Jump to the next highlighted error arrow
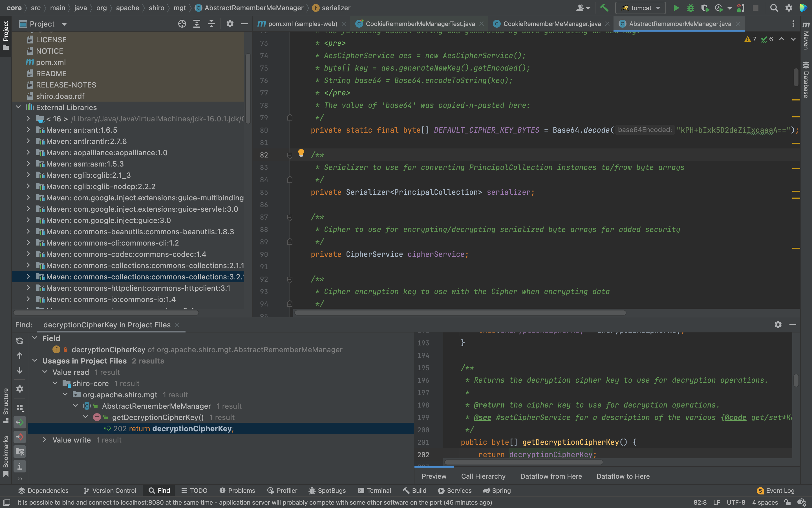 tap(793, 39)
